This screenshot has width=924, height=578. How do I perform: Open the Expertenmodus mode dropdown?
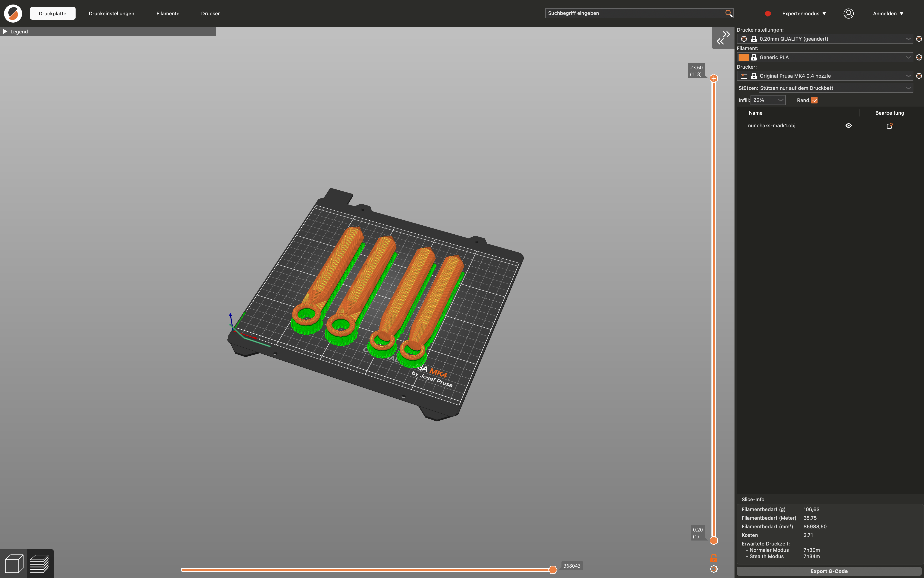[804, 13]
